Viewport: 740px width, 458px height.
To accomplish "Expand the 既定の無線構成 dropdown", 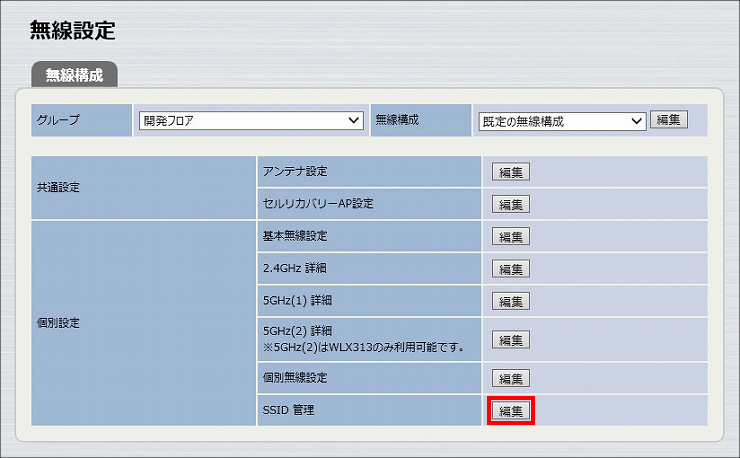I will (562, 121).
